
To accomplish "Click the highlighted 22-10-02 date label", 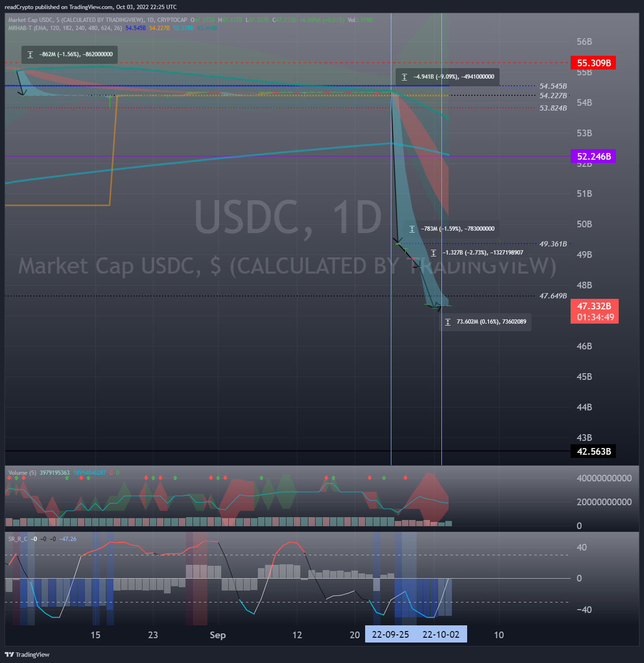I will pyautogui.click(x=441, y=635).
